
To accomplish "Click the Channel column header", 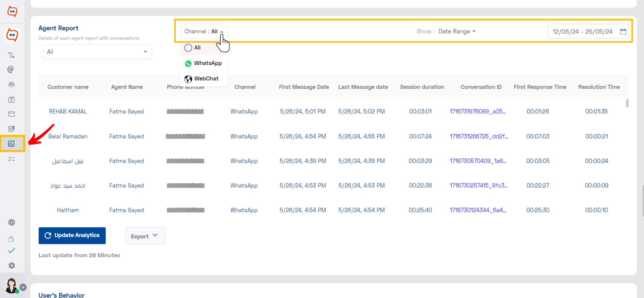I will tap(245, 87).
